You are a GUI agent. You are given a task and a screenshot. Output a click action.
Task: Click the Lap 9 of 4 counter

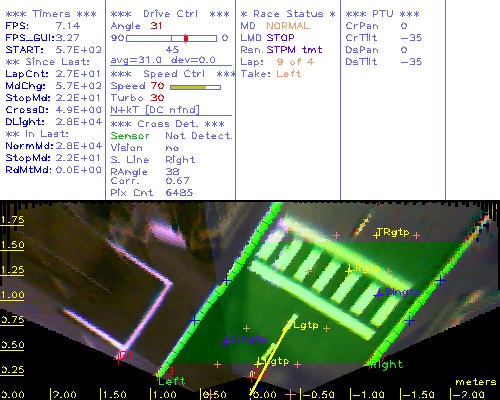(277, 62)
